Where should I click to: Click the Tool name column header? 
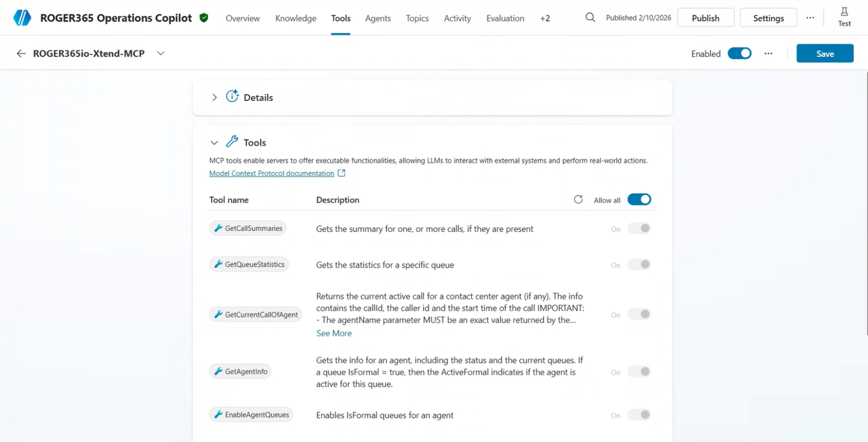[229, 200]
